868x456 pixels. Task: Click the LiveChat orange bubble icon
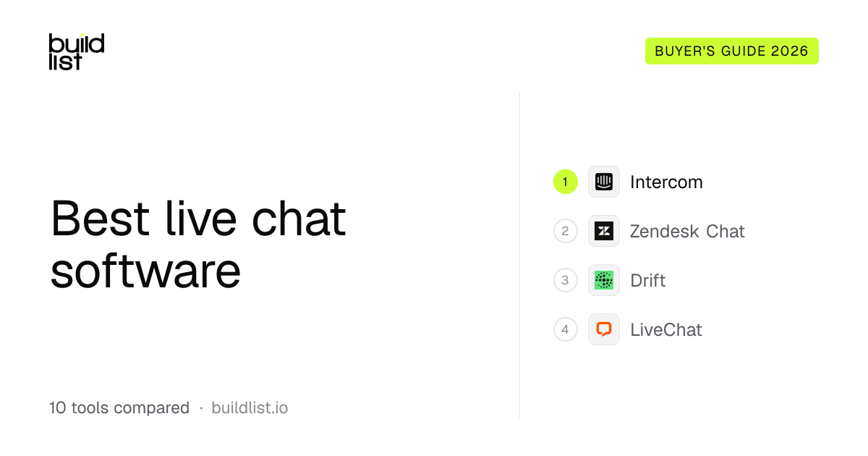[603, 329]
